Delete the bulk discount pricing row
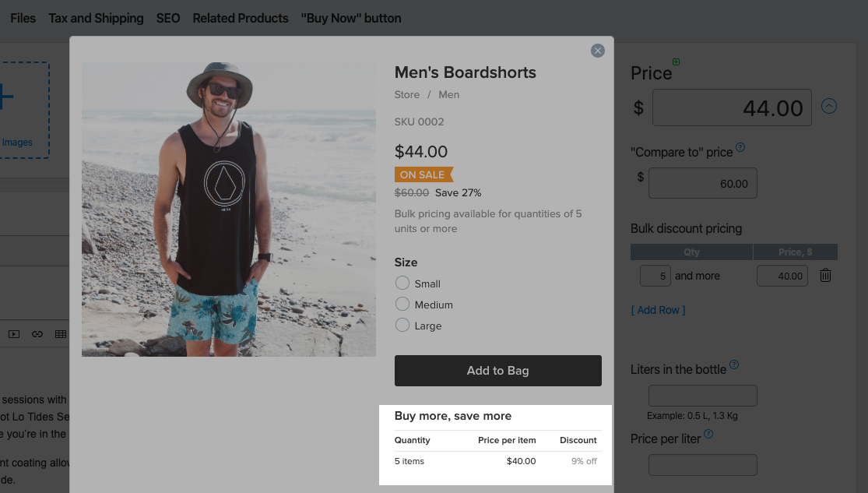The height and width of the screenshot is (493, 868). [x=826, y=276]
